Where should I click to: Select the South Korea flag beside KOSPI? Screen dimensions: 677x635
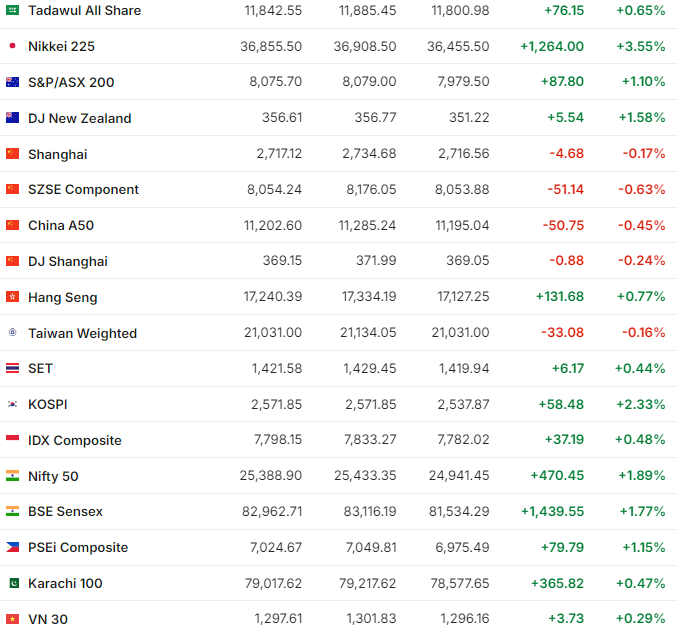coord(12,404)
